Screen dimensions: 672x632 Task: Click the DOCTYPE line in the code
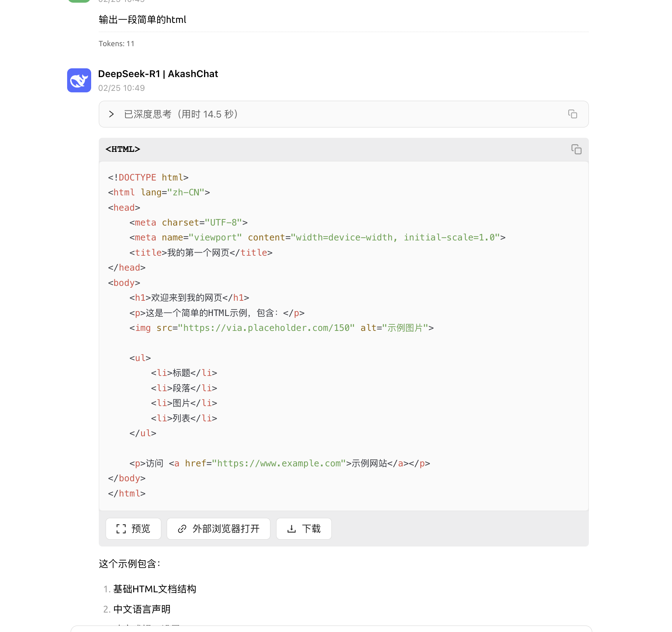pyautogui.click(x=148, y=177)
